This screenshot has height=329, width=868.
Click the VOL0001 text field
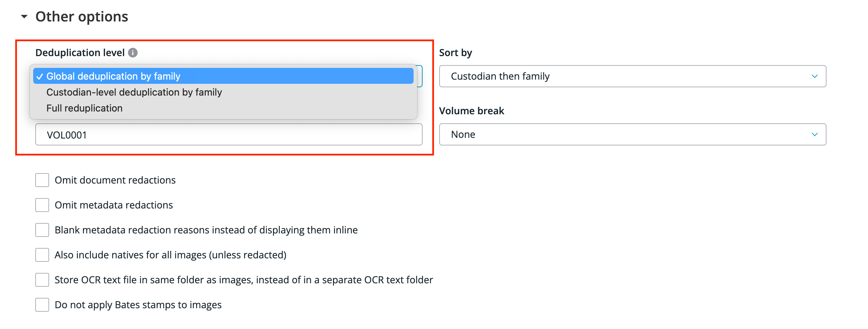pos(229,134)
